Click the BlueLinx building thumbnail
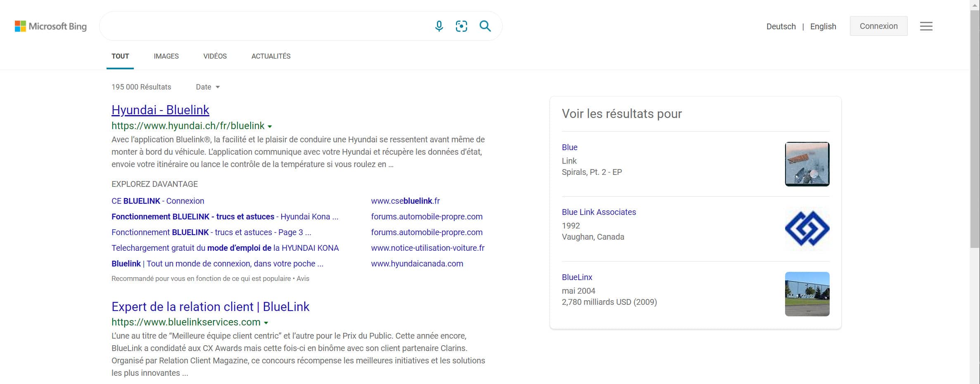The width and height of the screenshot is (980, 384). (x=807, y=294)
